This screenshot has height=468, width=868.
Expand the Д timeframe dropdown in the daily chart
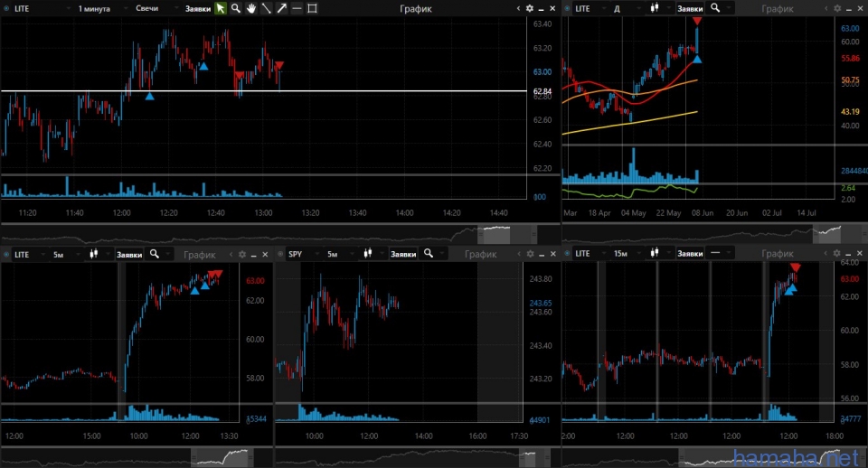624,8
